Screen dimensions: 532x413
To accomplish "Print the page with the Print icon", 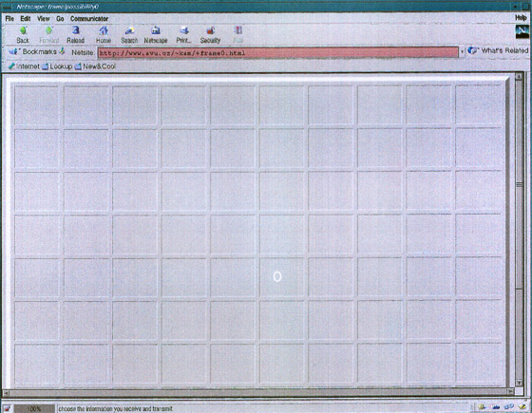I will [183, 34].
